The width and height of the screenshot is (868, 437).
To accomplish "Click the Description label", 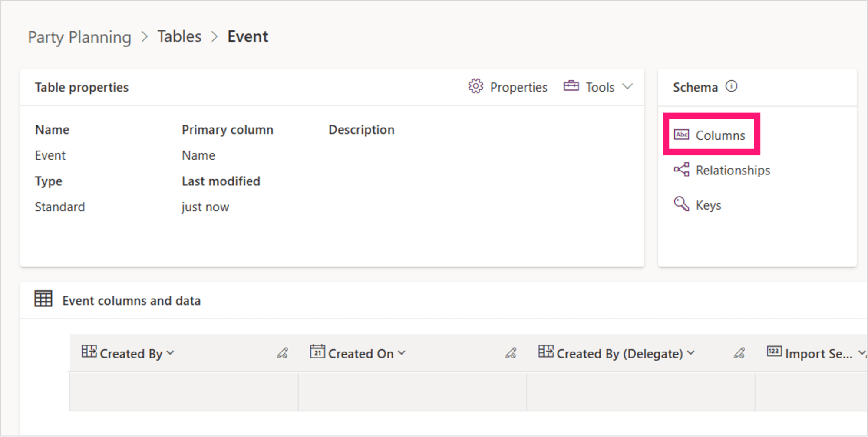I will [362, 130].
